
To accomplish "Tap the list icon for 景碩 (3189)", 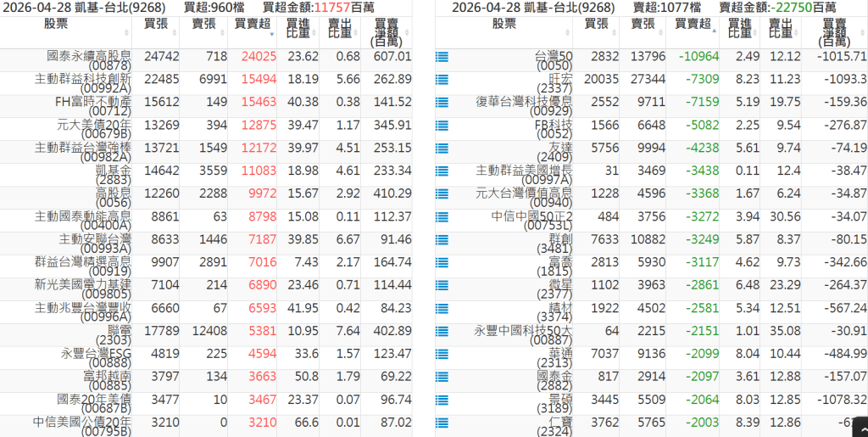I will click(442, 401).
